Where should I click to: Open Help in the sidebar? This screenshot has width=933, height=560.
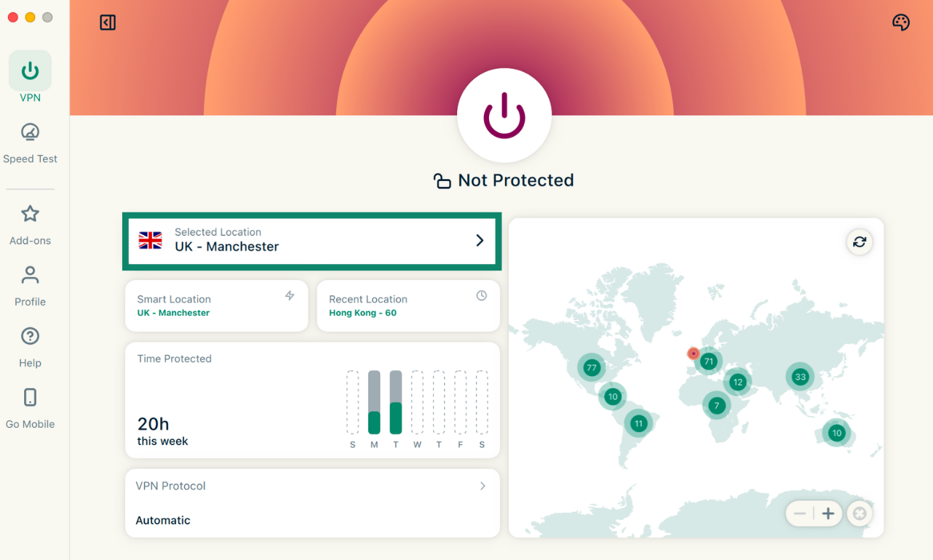click(x=30, y=348)
